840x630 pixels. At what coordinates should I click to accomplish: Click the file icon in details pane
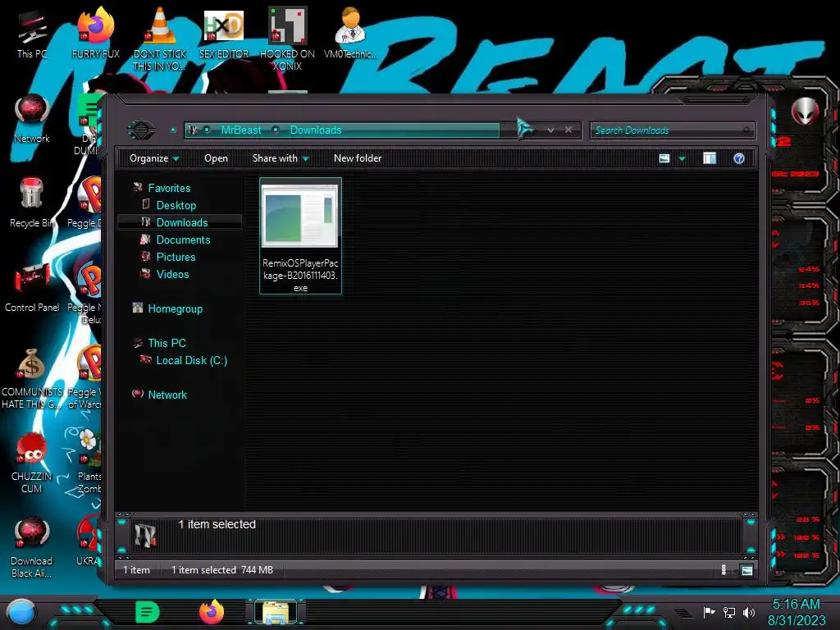pyautogui.click(x=145, y=536)
